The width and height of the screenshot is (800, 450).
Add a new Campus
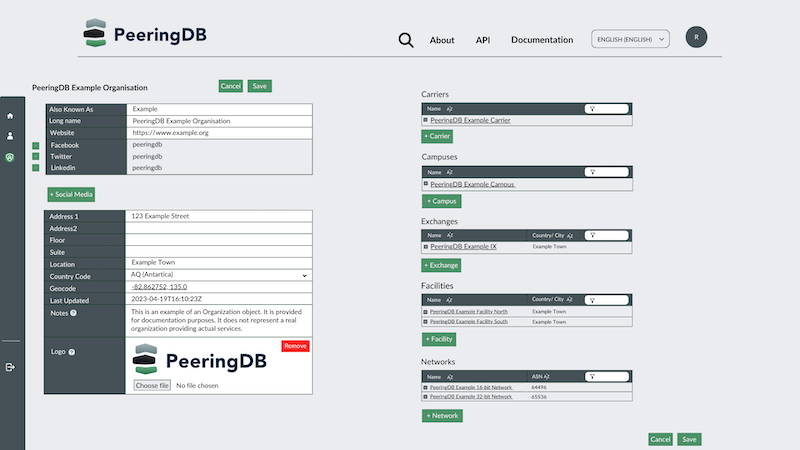click(x=442, y=201)
